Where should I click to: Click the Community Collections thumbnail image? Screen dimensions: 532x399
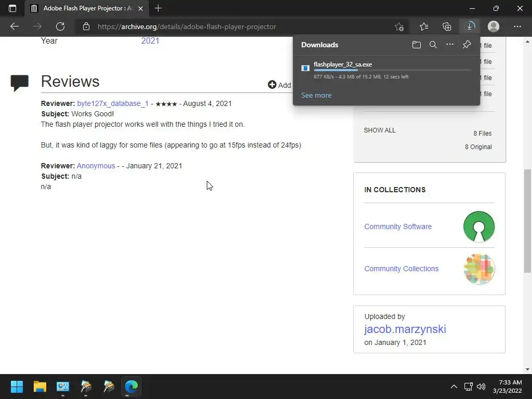tap(479, 269)
